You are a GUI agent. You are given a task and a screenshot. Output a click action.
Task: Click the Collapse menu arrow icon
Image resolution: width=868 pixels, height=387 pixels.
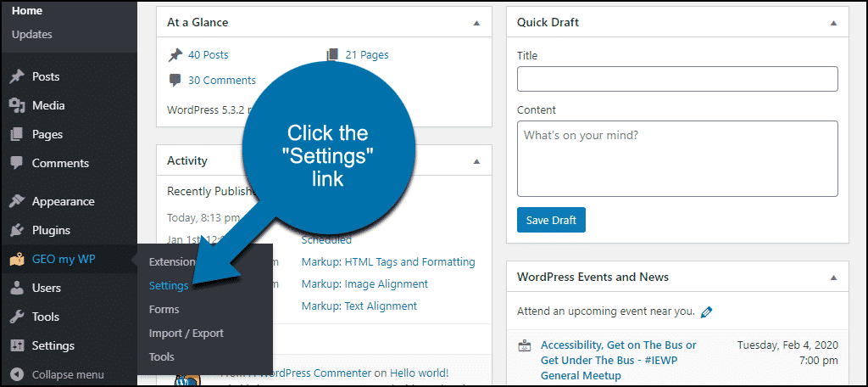click(x=17, y=374)
